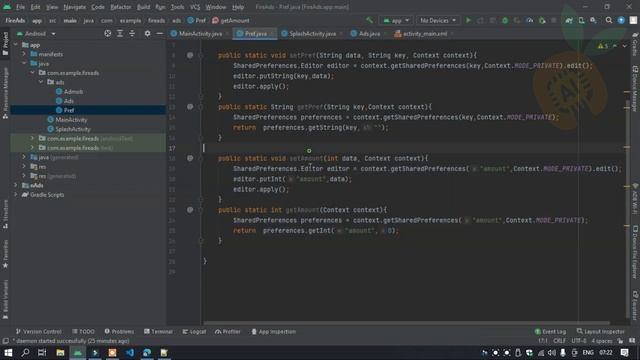Viewport: 640px width, 360px height.
Task: Select SplashActivity in project tree
Action: [69, 129]
